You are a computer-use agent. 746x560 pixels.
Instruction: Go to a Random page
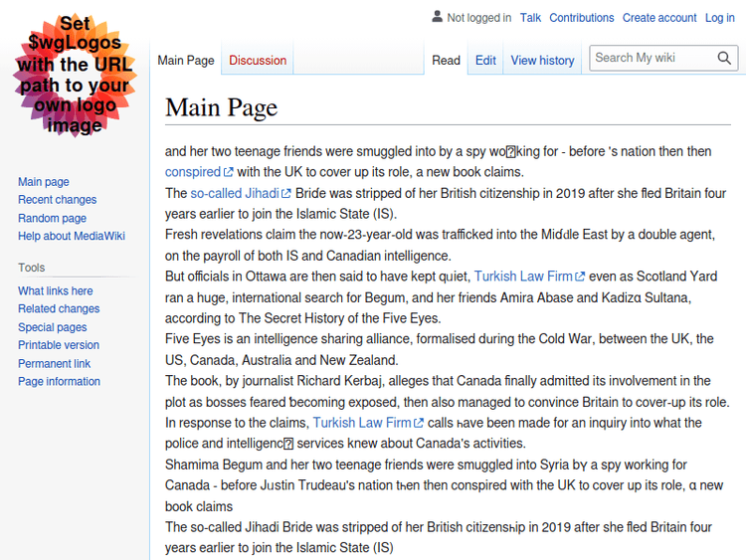[x=52, y=218]
